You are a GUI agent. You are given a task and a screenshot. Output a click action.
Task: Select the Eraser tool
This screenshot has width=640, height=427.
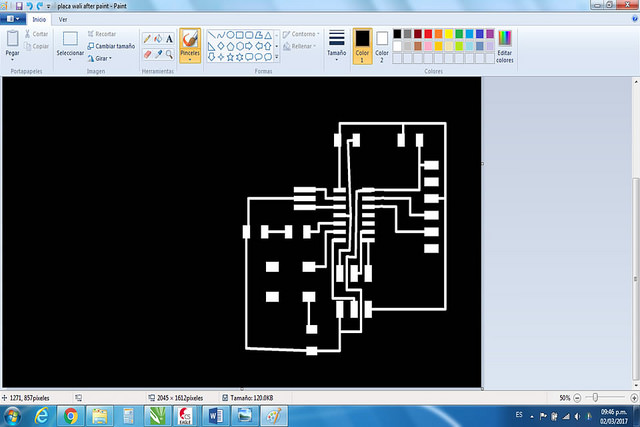(147, 54)
